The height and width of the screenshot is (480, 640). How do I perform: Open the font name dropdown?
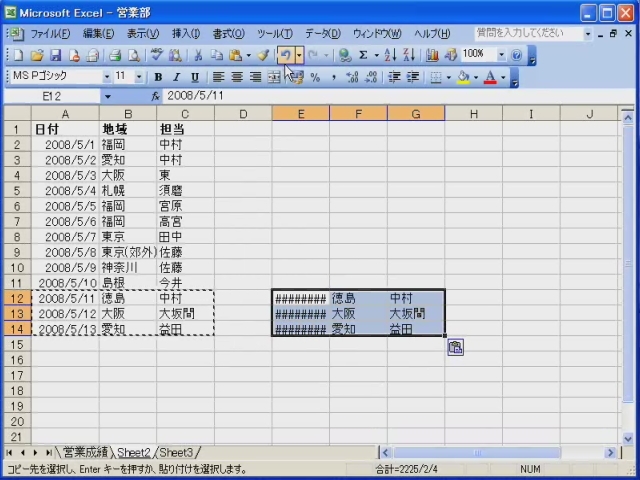pyautogui.click(x=107, y=77)
